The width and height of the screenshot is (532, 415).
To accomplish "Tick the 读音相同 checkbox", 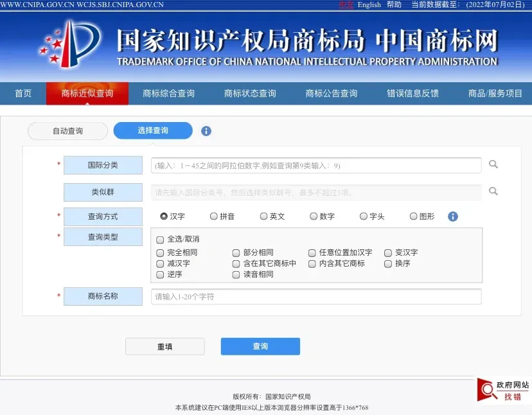I will click(x=236, y=274).
